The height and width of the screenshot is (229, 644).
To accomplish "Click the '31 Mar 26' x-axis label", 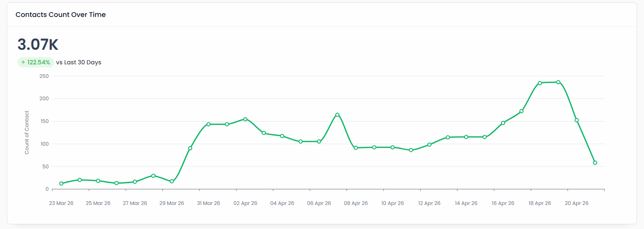I will tap(209, 203).
